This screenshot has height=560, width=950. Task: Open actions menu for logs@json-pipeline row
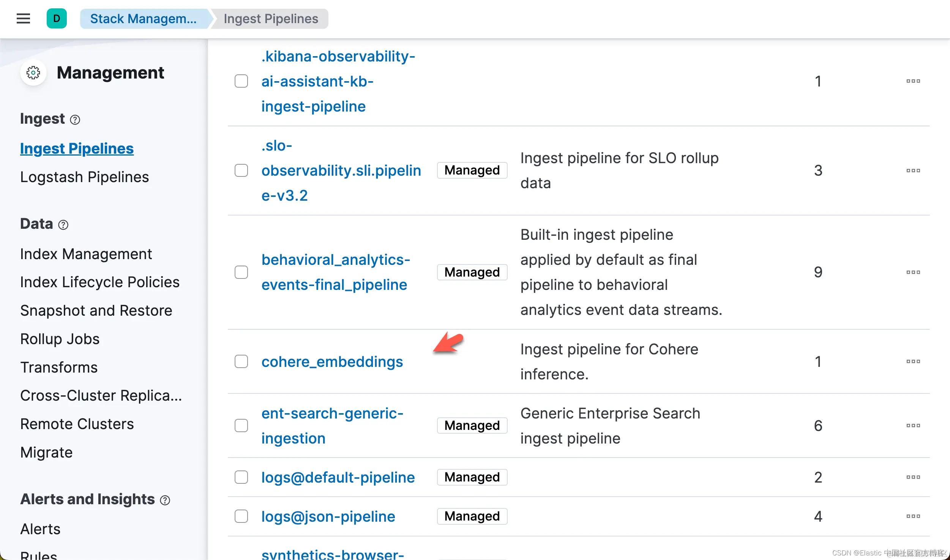pos(913,516)
